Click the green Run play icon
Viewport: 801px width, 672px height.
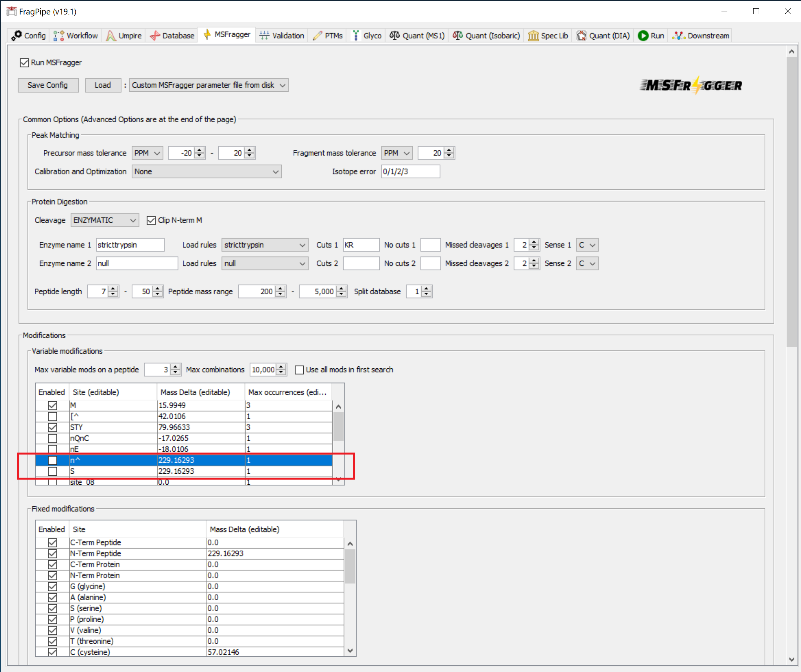point(643,36)
